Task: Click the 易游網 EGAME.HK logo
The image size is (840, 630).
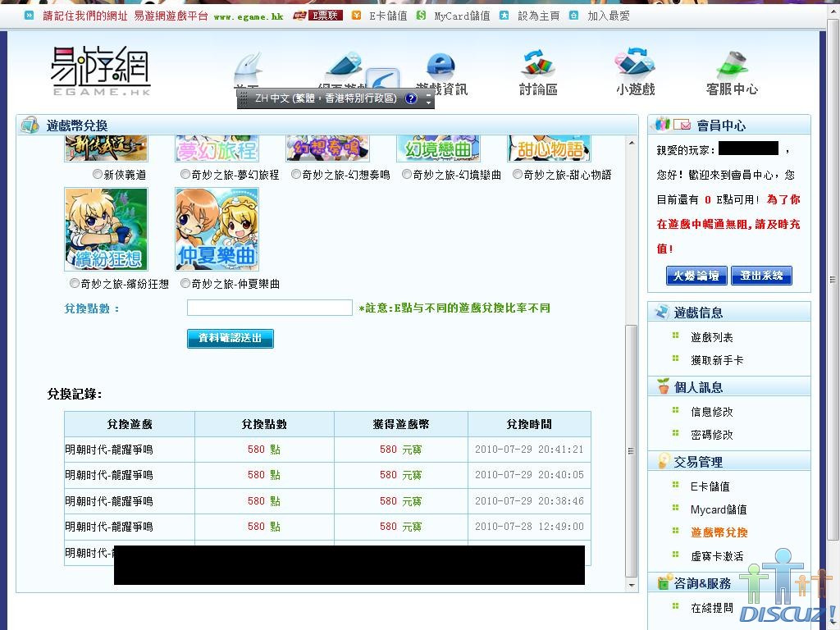Action: (100, 71)
